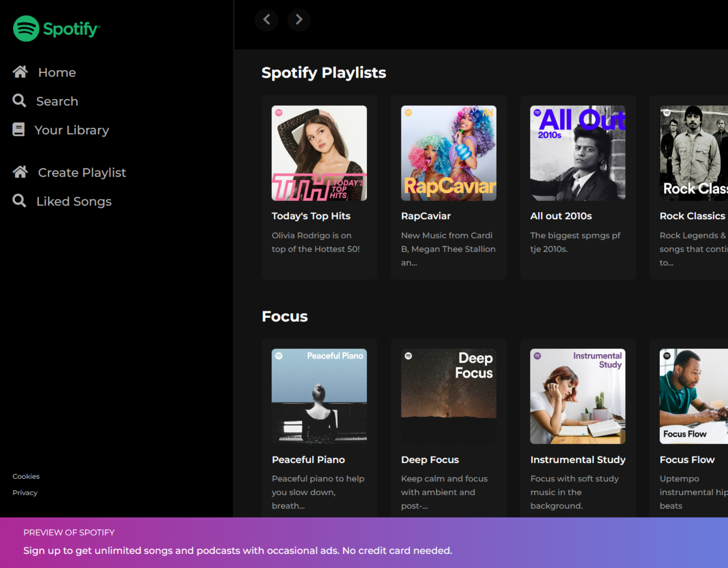Click the "Sign up to get unlimited songs" message
Viewport: 728px width, 568px height.
click(238, 551)
